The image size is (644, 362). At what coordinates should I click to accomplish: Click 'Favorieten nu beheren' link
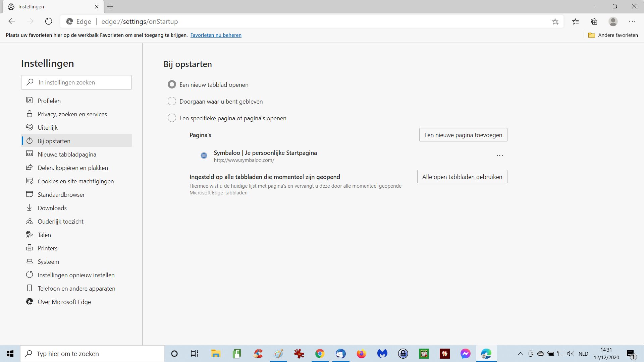(216, 35)
